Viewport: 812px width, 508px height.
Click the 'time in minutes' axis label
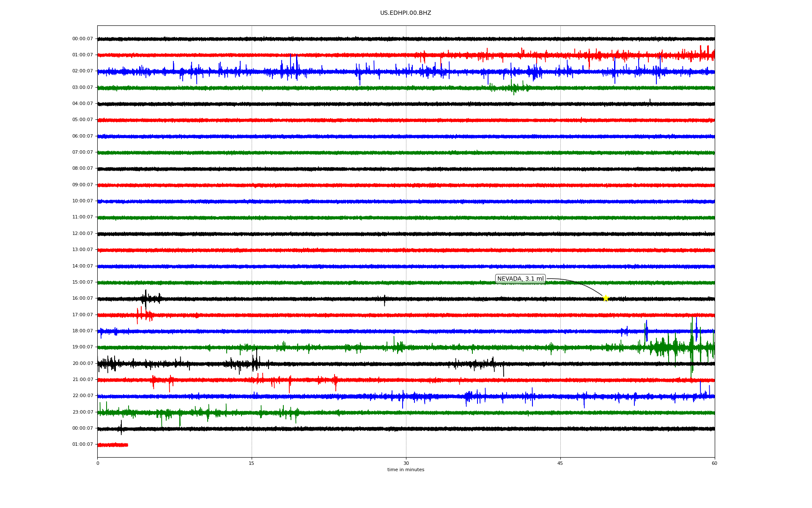(x=406, y=470)
